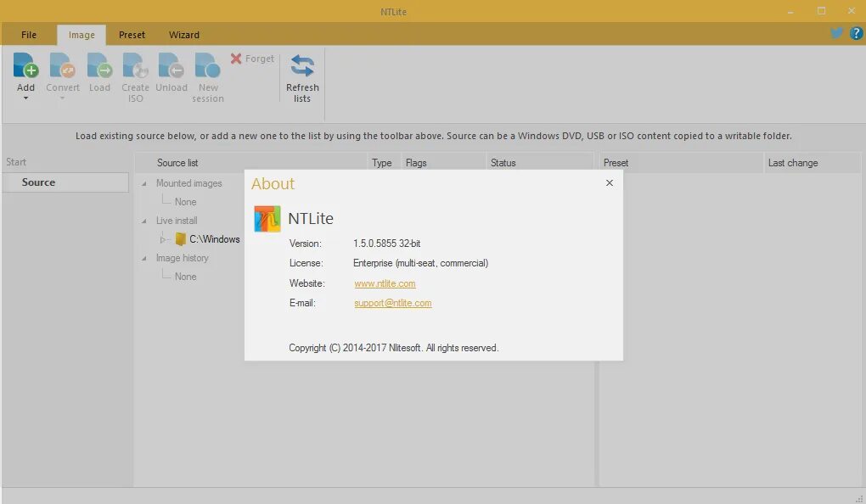Maximize the NTLite window
Image resolution: width=866 pixels, height=504 pixels.
pos(821,11)
